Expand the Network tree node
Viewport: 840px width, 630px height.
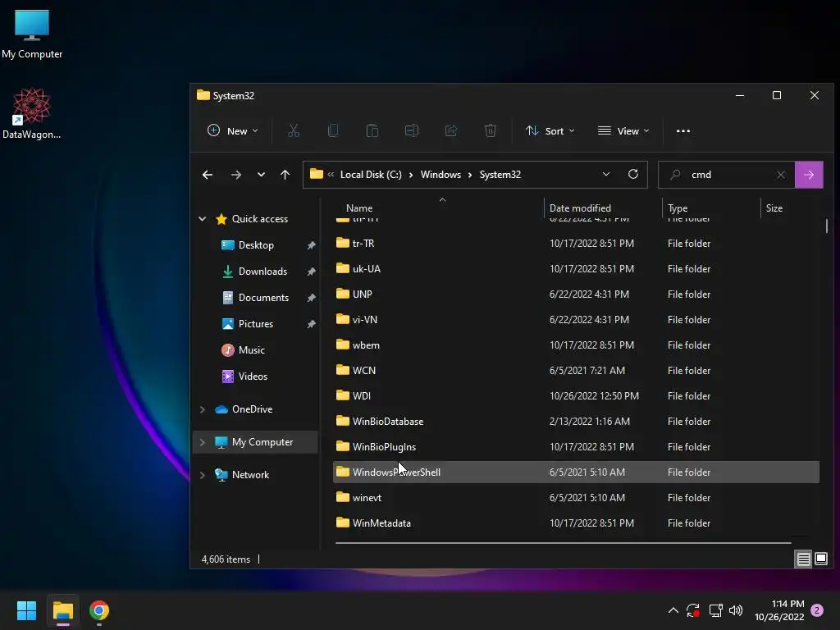click(x=202, y=475)
